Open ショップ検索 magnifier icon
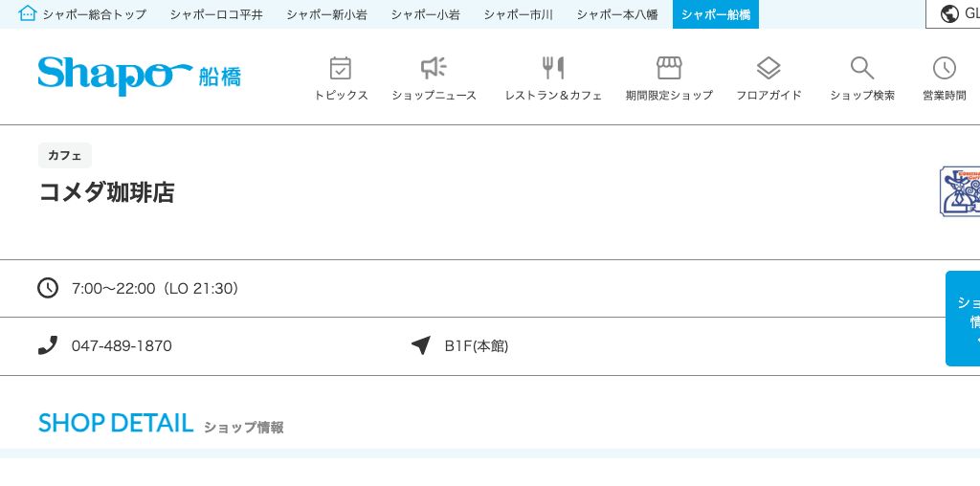980x486 pixels. pyautogui.click(x=862, y=68)
